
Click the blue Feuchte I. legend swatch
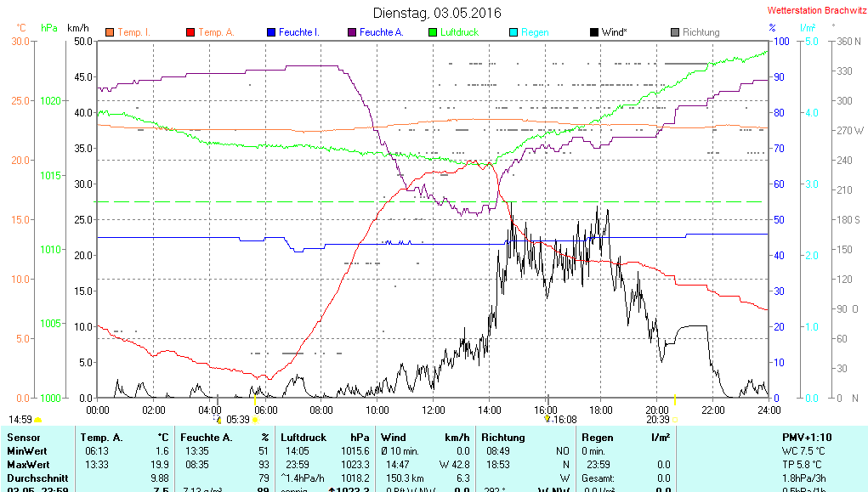click(270, 33)
